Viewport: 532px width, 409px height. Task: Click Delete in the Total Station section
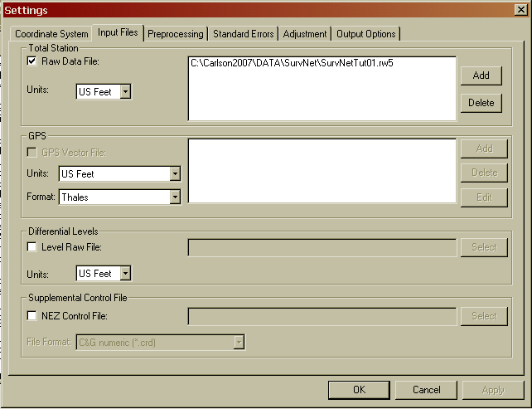481,103
